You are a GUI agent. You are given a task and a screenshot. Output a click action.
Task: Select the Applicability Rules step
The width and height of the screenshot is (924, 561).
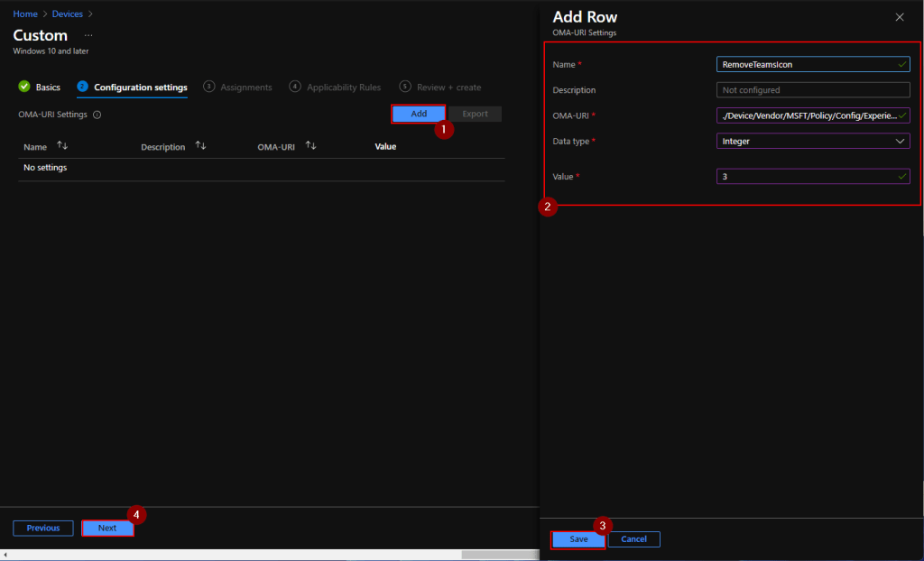[343, 87]
